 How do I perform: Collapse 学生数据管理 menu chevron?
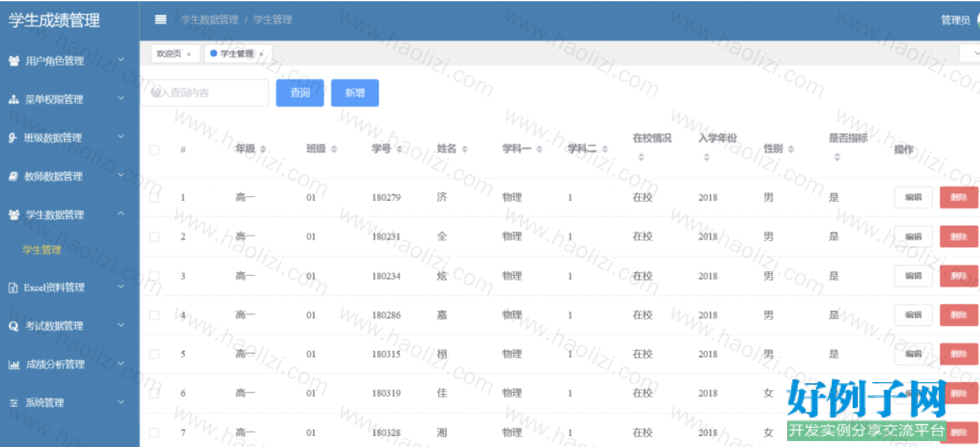click(x=121, y=213)
